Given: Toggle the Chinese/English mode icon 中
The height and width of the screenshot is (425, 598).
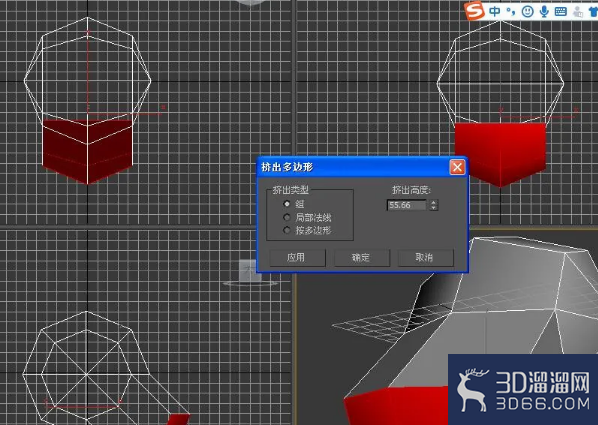Looking at the screenshot, I should (x=495, y=11).
